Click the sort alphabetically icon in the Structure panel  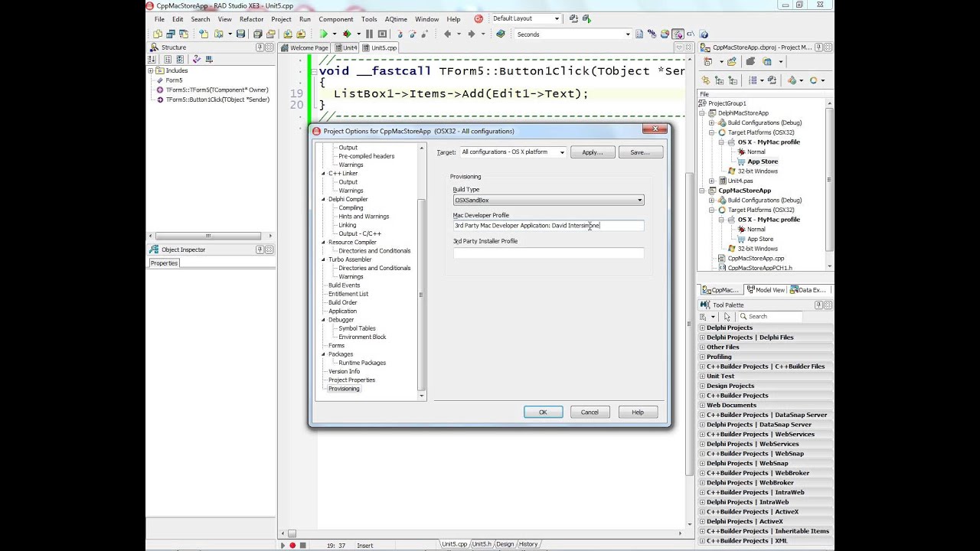pyautogui.click(x=152, y=59)
